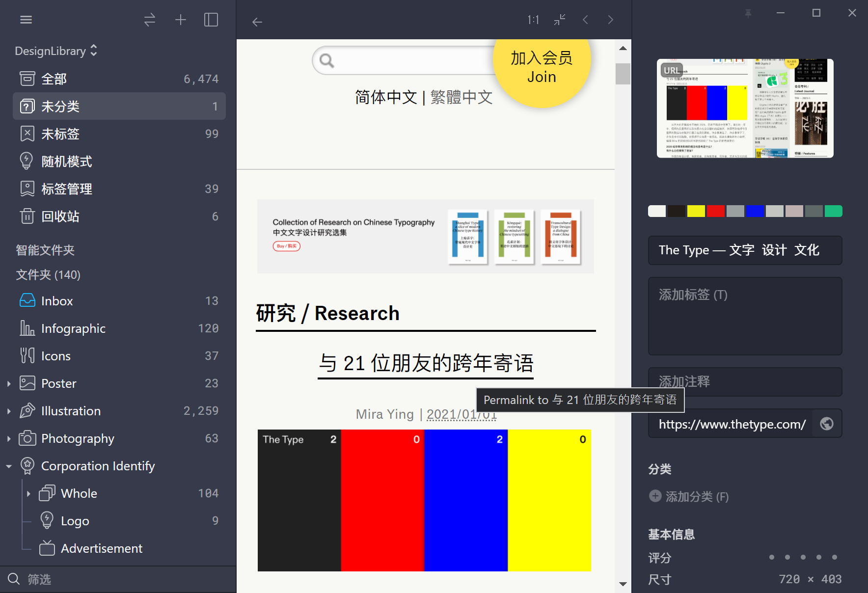The image size is (868, 593).
Task: Go to next image
Action: click(611, 20)
